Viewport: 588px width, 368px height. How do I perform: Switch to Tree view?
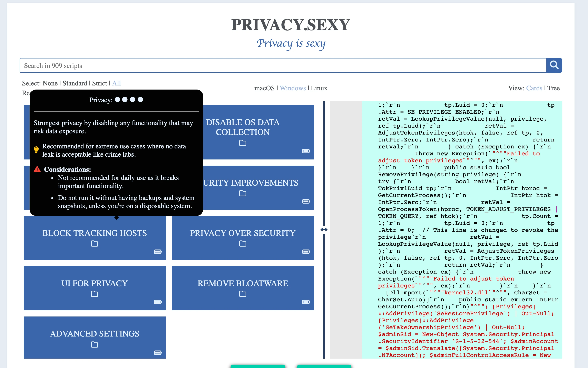pos(553,88)
